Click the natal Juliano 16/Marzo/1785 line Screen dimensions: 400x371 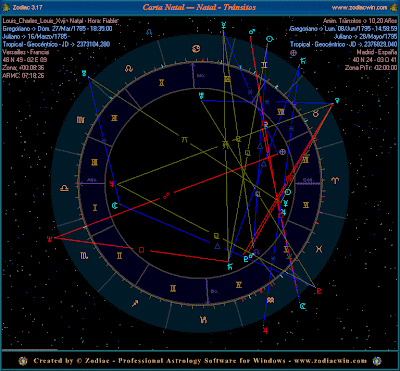35,36
